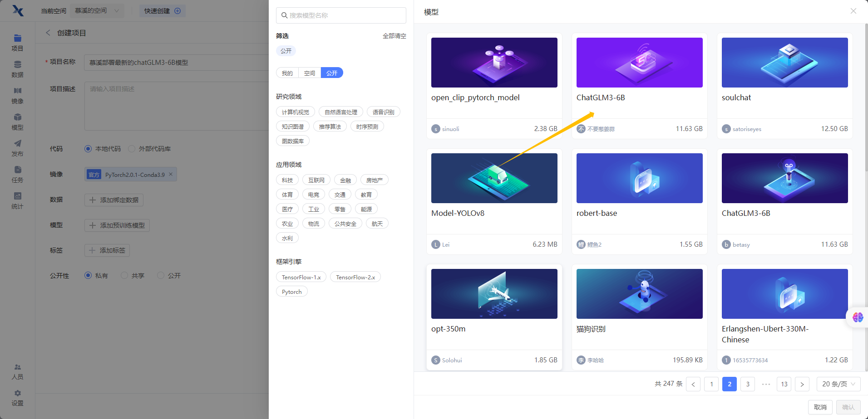Go to page 13

point(784,384)
